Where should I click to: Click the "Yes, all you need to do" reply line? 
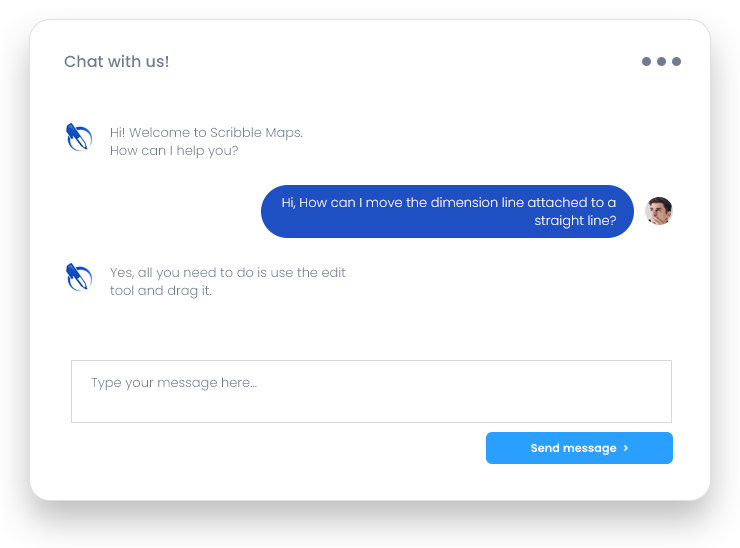pyautogui.click(x=228, y=272)
